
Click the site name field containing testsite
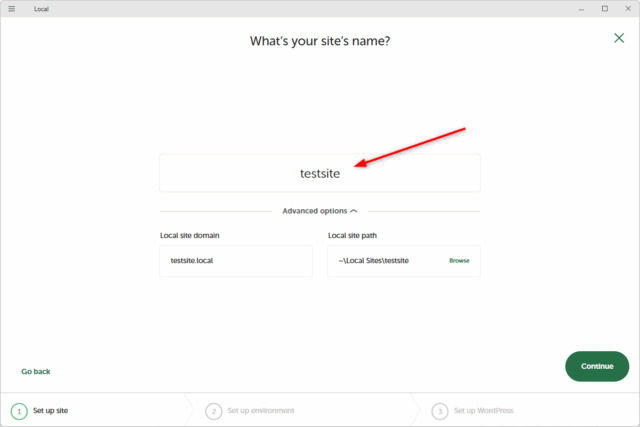[x=319, y=173]
